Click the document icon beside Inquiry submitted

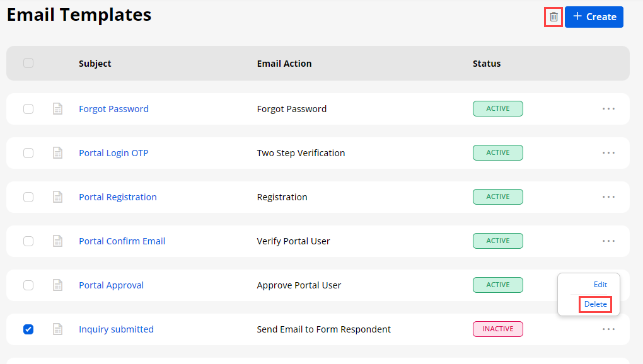[57, 329]
